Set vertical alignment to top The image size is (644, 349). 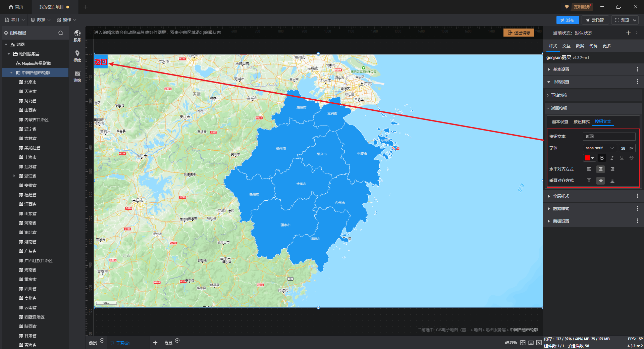pos(589,181)
